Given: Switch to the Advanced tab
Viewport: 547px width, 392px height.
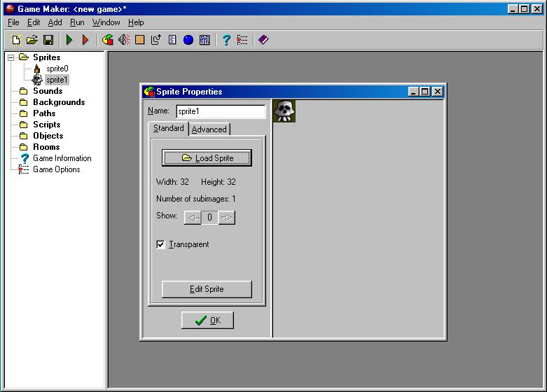Looking at the screenshot, I should point(209,129).
